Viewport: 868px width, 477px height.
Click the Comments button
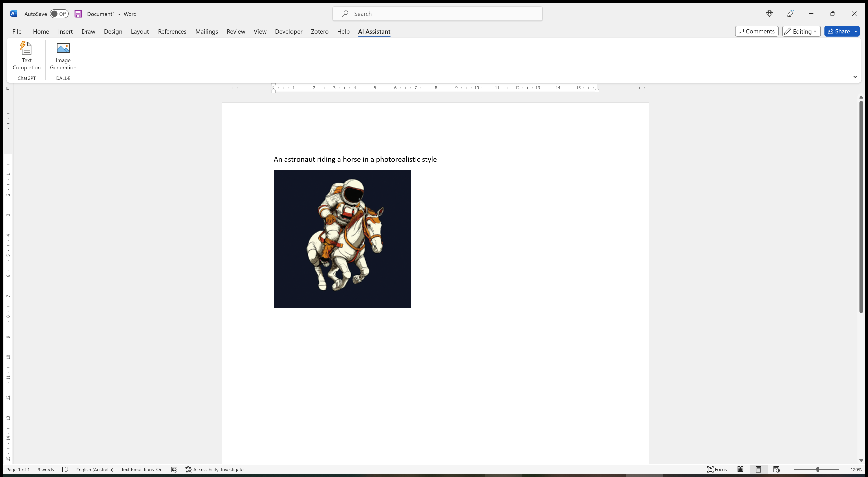click(x=756, y=31)
